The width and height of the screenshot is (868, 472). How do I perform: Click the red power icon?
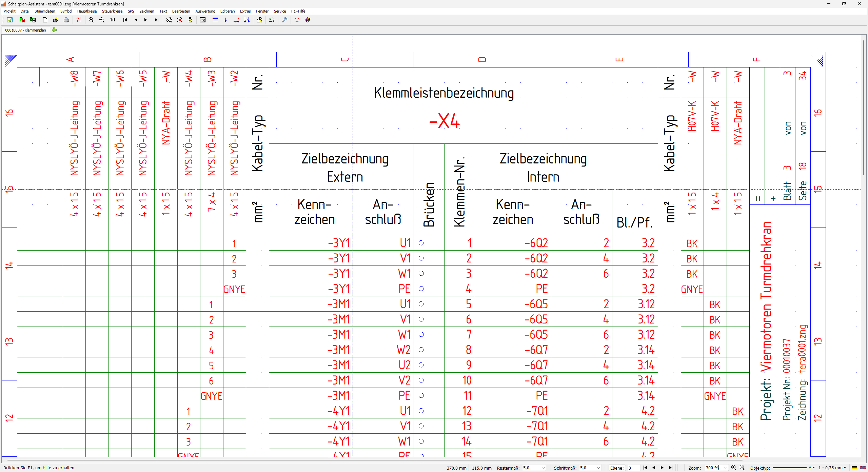point(297,20)
